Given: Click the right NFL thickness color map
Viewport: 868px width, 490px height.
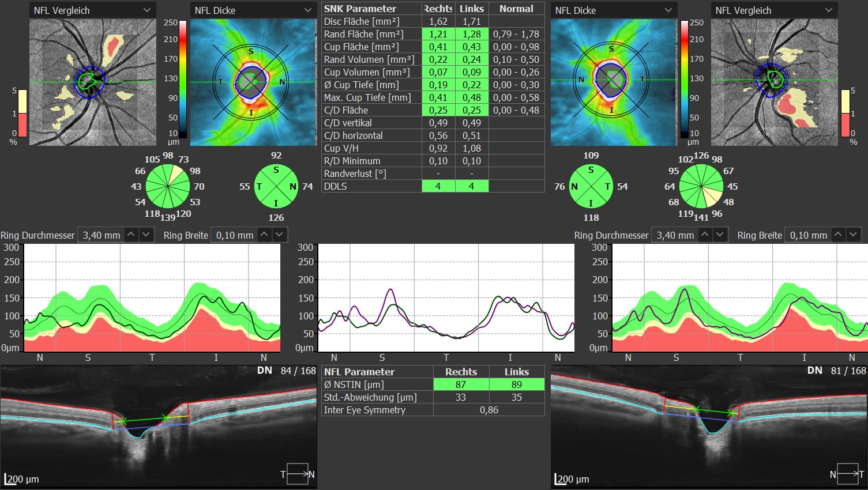Looking at the screenshot, I should 614,82.
